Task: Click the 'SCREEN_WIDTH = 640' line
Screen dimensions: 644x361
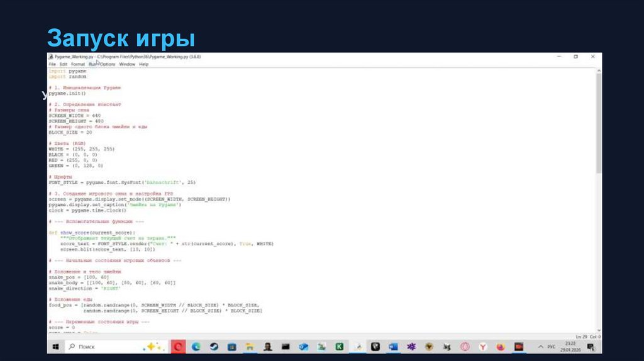Action: (75, 115)
